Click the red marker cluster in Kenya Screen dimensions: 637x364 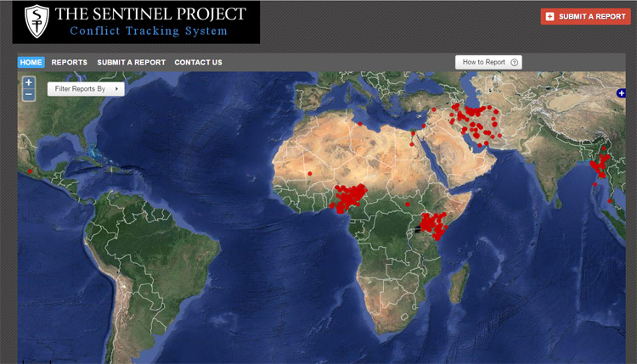tap(433, 227)
